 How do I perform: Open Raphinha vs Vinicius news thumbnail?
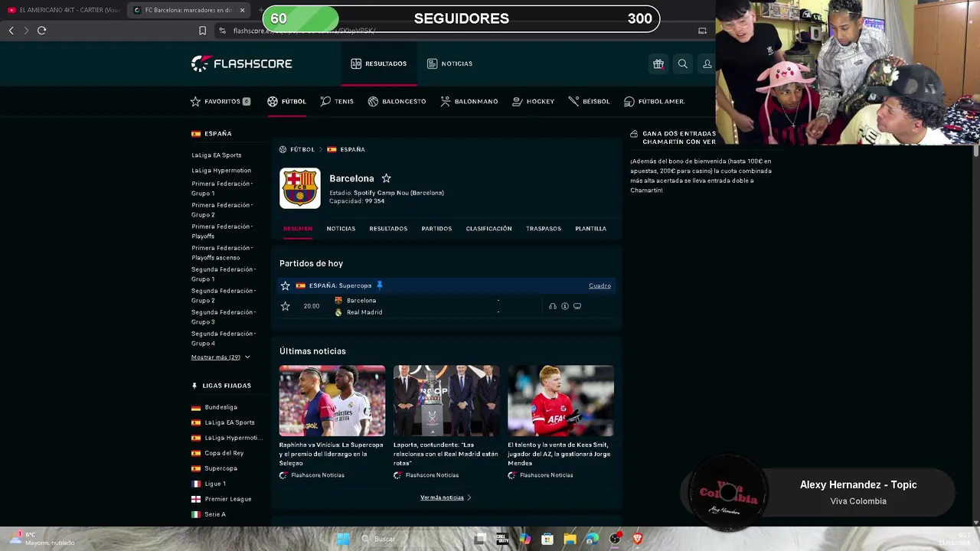332,401
